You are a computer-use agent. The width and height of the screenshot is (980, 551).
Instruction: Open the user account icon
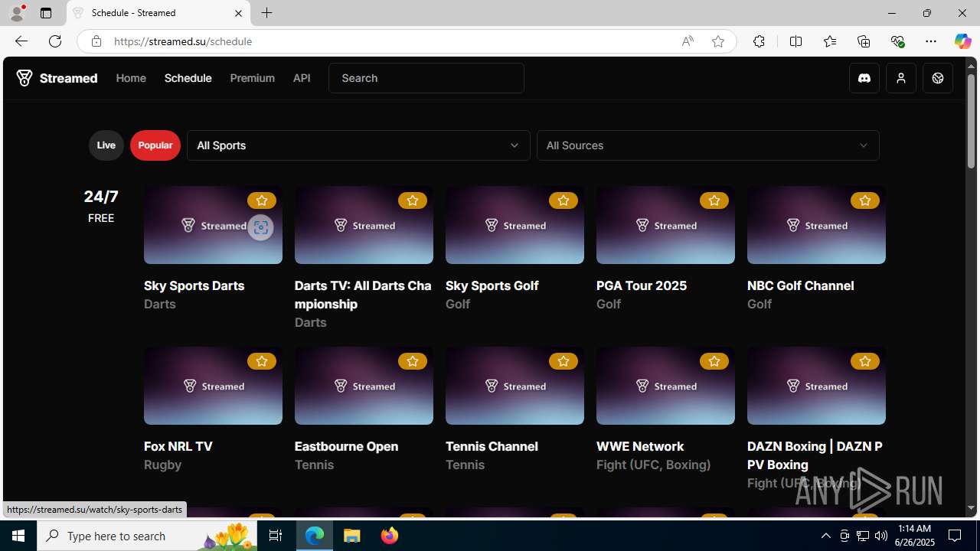tap(901, 78)
